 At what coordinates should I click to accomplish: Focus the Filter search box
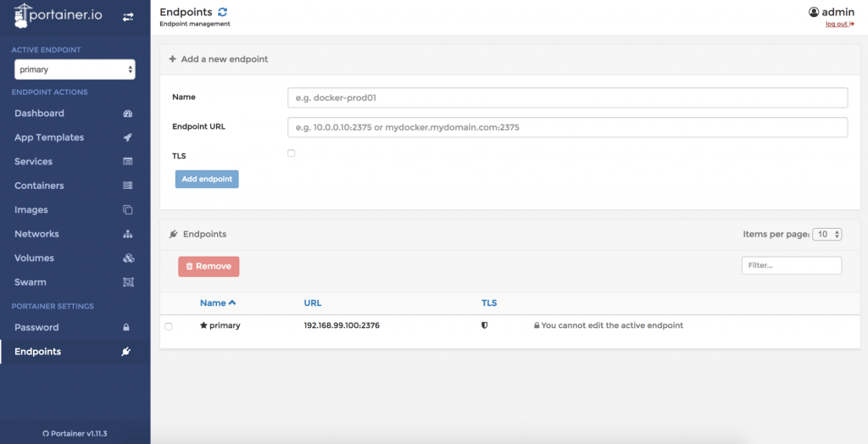pyautogui.click(x=791, y=266)
